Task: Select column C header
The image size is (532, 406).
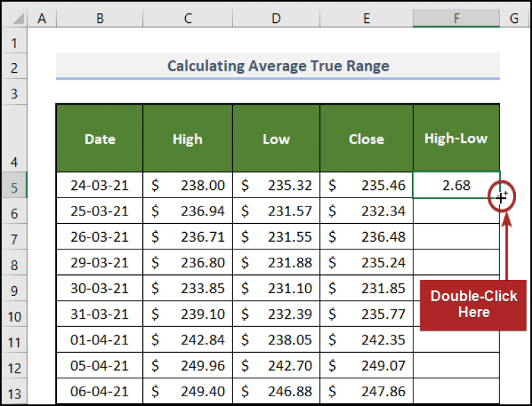Action: (188, 18)
